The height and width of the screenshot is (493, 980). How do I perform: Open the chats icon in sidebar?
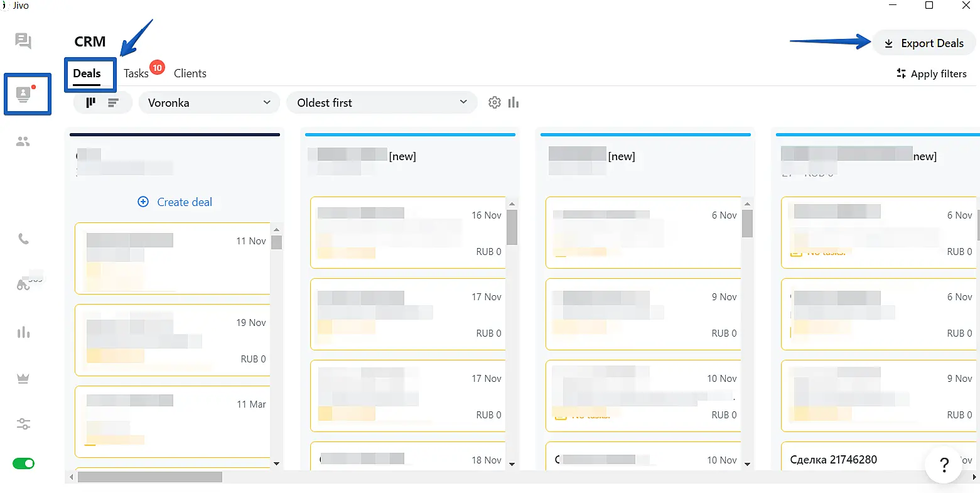pyautogui.click(x=23, y=41)
